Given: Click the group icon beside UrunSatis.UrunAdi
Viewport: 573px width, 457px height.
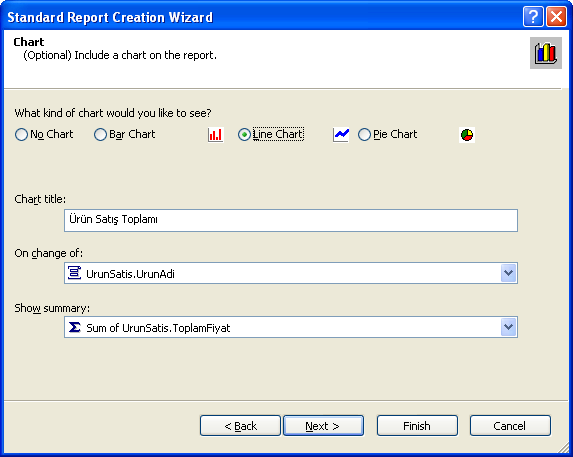Looking at the screenshot, I should [75, 273].
